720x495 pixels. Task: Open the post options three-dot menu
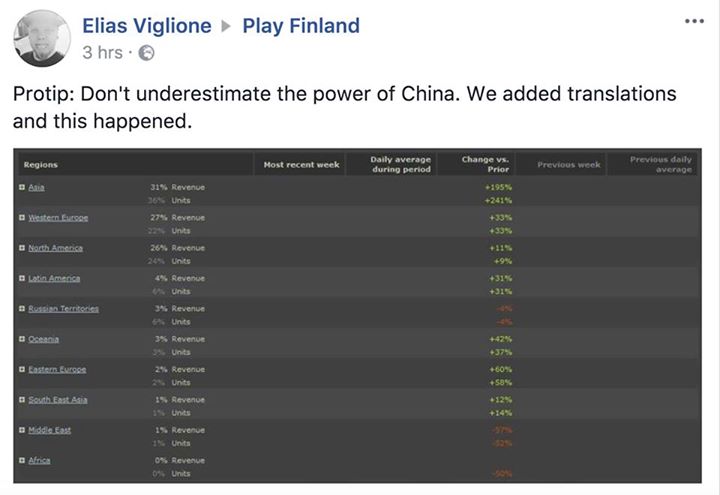694,22
